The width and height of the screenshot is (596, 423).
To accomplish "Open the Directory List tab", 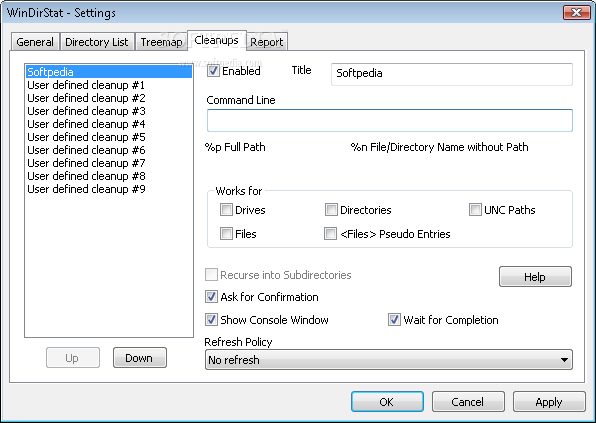I will [x=97, y=42].
